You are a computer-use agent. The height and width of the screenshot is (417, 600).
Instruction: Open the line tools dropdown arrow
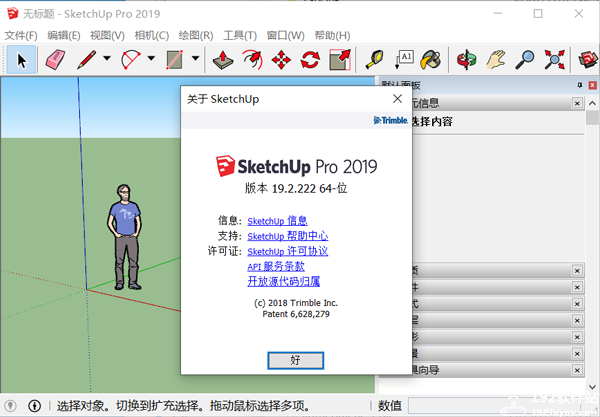point(107,59)
